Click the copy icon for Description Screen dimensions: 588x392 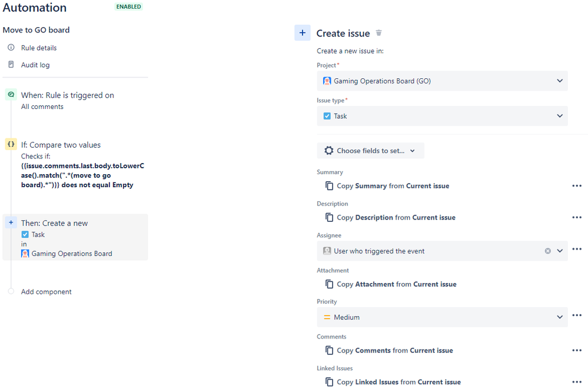tap(329, 217)
